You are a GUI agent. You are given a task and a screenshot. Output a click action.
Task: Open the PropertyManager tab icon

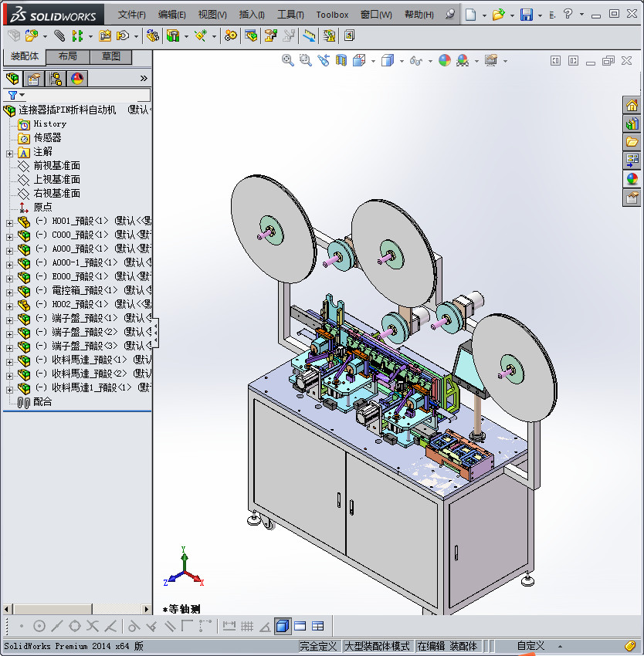pyautogui.click(x=34, y=78)
